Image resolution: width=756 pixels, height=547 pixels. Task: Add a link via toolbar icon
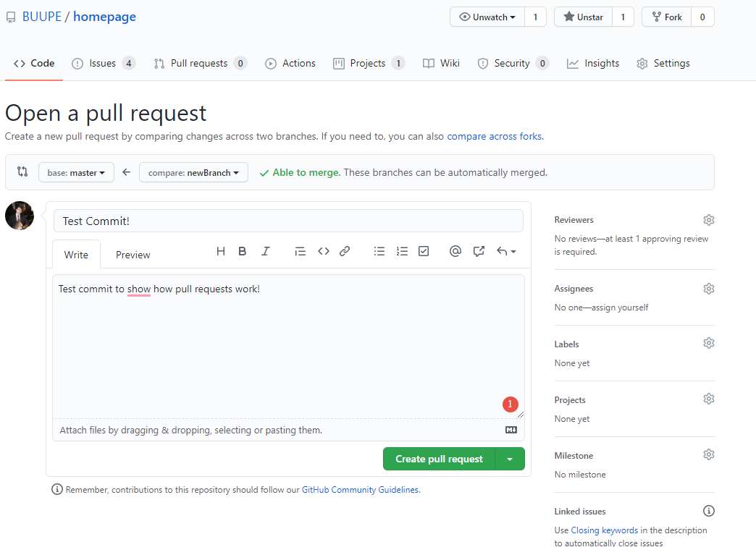coord(344,251)
